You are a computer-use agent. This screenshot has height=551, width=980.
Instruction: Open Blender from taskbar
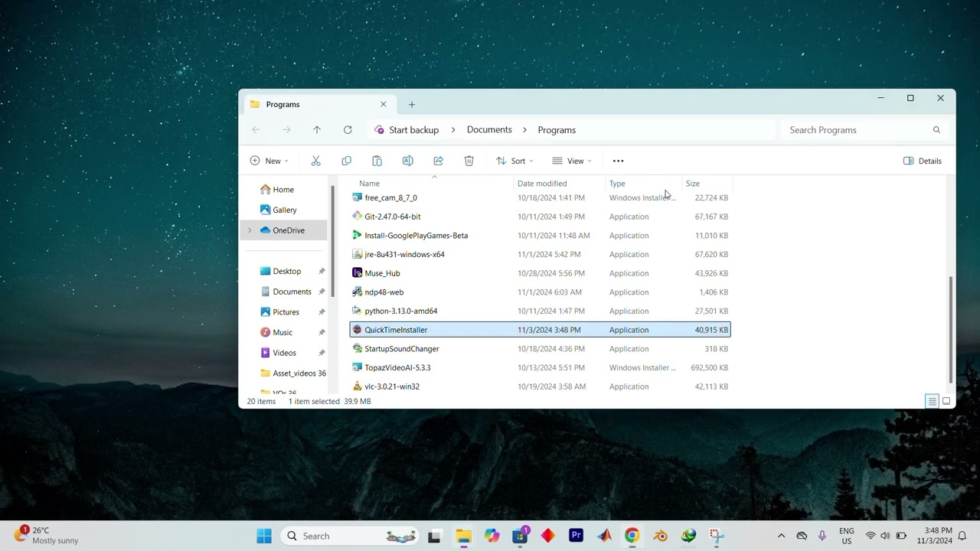[661, 536]
